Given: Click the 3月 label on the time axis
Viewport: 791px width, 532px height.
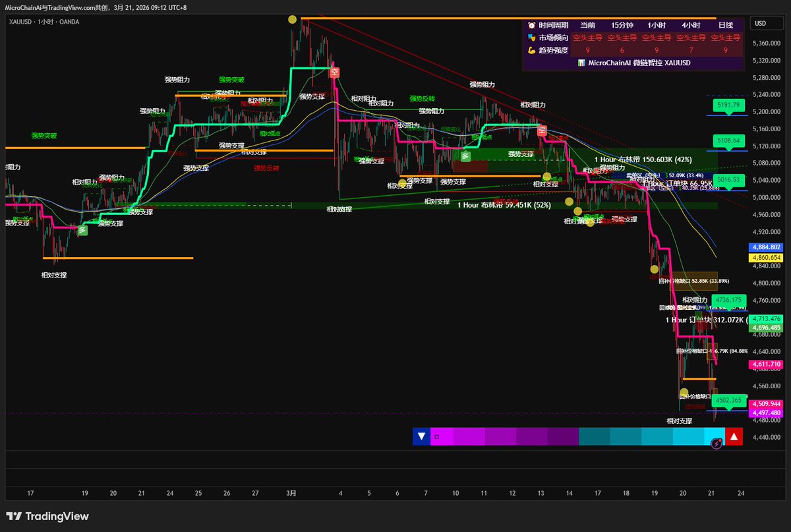Looking at the screenshot, I should (292, 492).
